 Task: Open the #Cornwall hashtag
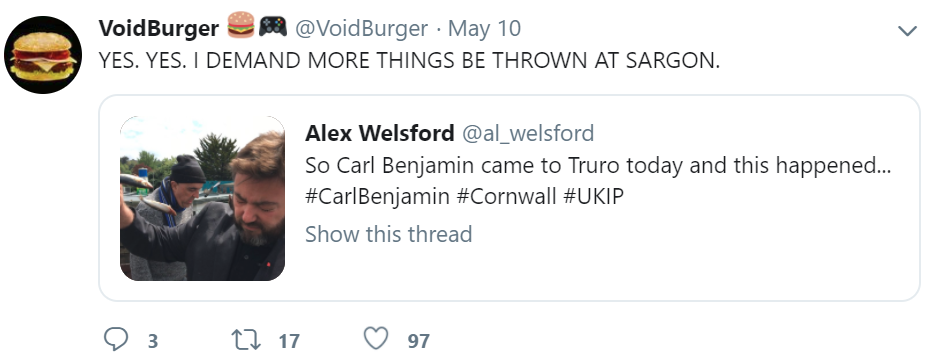click(507, 197)
